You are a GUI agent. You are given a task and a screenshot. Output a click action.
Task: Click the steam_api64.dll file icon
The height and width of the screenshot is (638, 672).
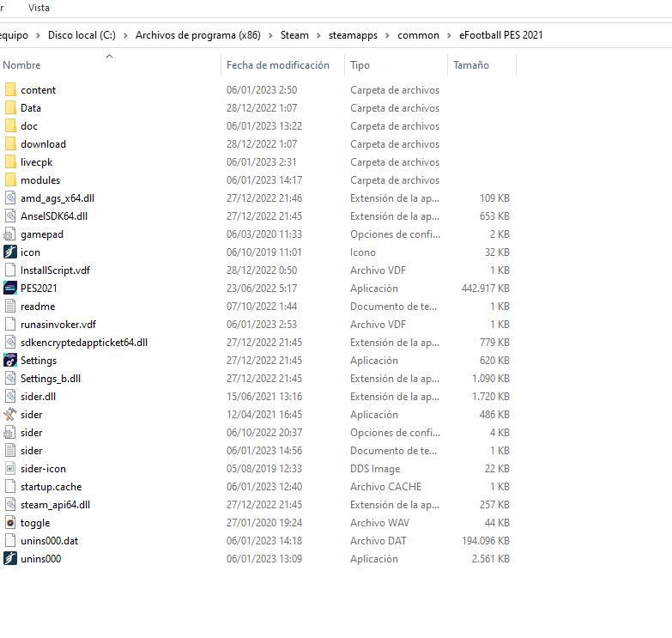click(10, 504)
